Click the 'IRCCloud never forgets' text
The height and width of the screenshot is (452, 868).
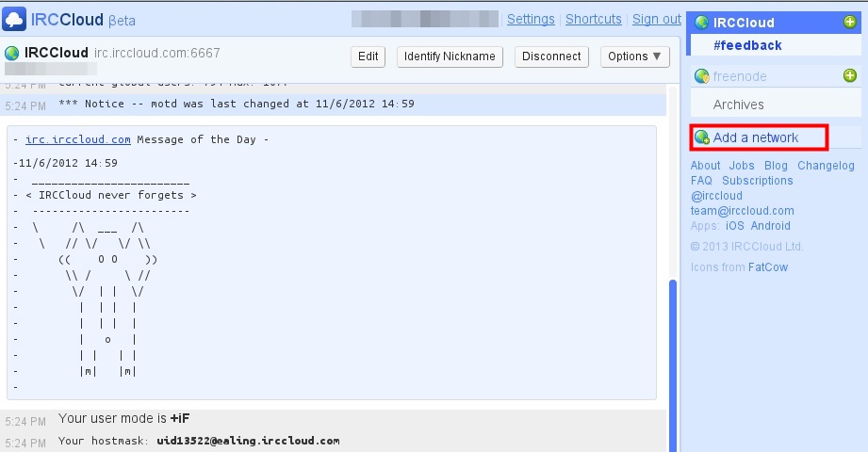(x=110, y=195)
